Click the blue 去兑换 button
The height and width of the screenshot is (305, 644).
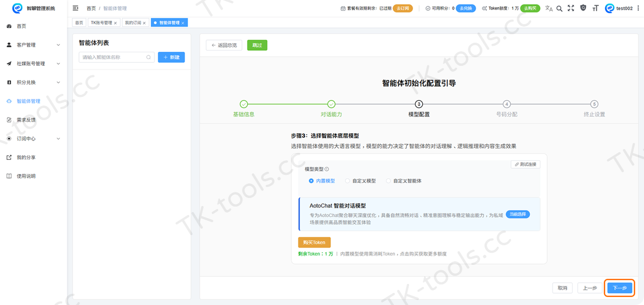click(466, 9)
